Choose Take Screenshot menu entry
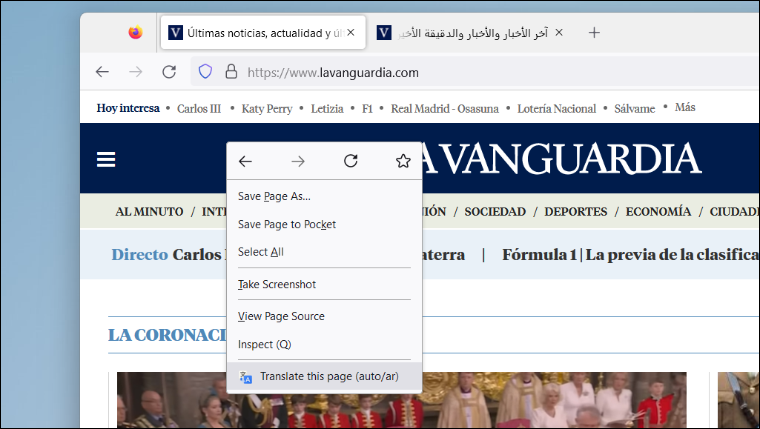The image size is (760, 429). (324, 284)
